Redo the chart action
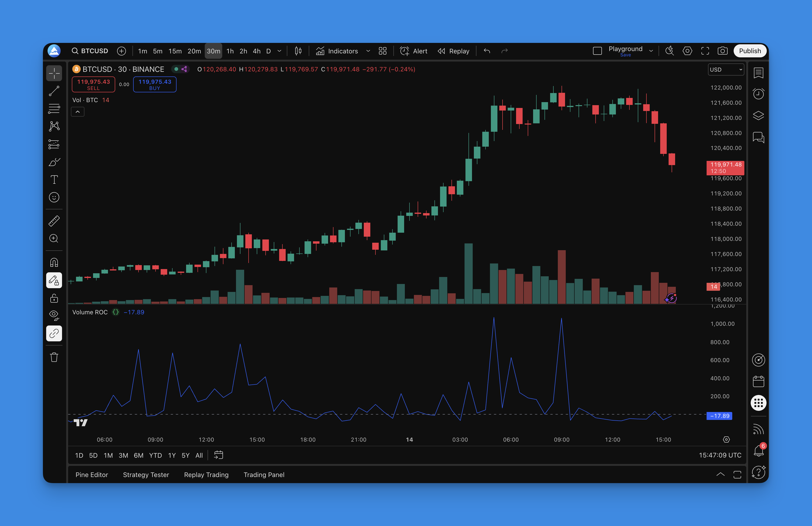Viewport: 812px width, 526px height. click(505, 51)
